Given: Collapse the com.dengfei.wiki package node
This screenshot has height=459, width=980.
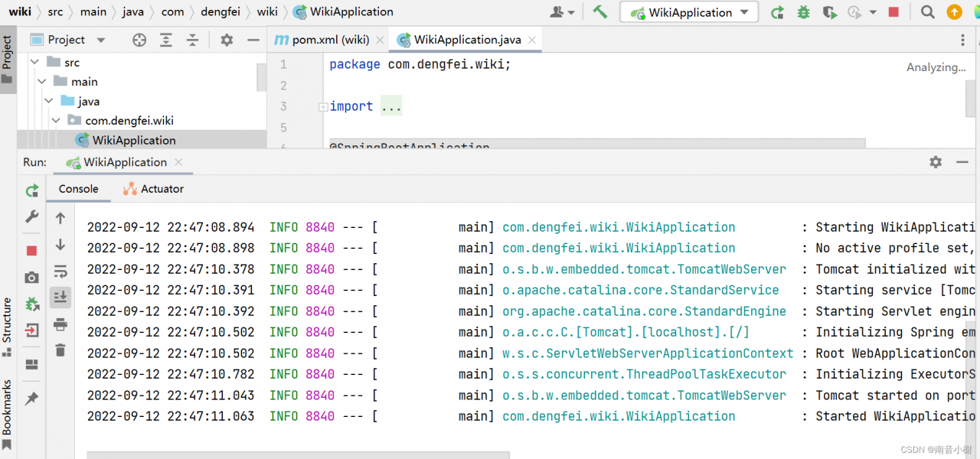Looking at the screenshot, I should pyautogui.click(x=56, y=120).
